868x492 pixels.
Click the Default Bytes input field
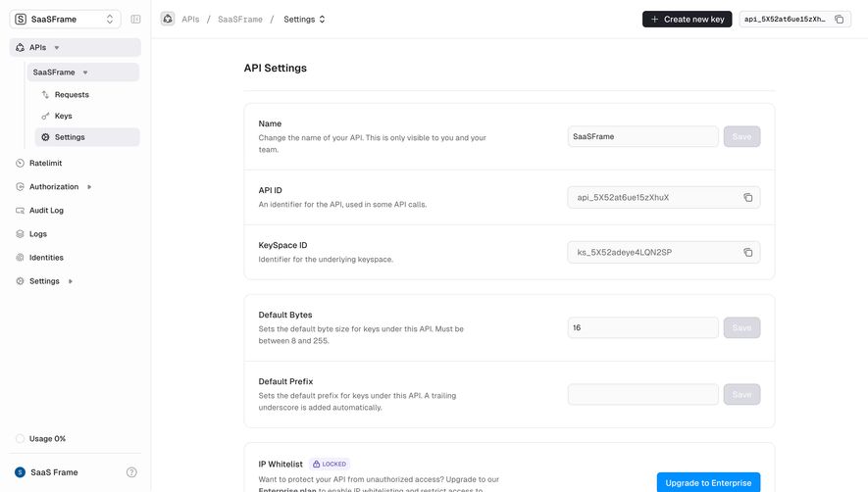(x=642, y=327)
